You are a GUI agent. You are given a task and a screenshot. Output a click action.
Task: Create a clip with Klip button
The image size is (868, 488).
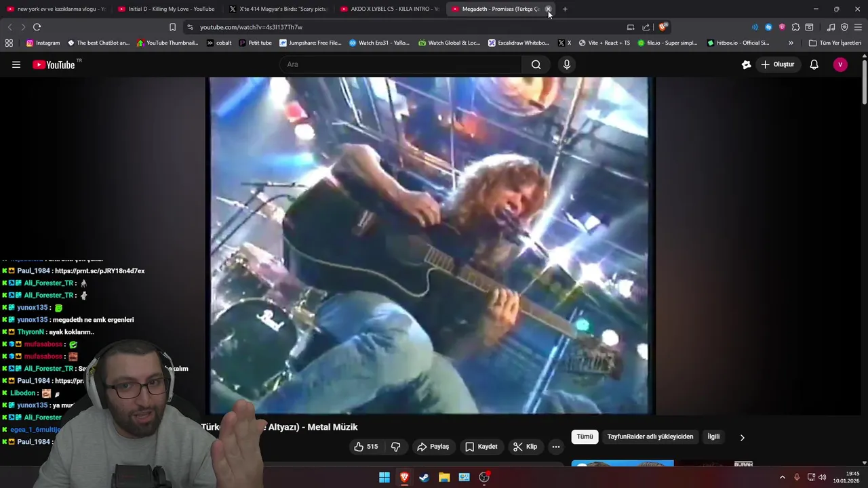pos(526,447)
